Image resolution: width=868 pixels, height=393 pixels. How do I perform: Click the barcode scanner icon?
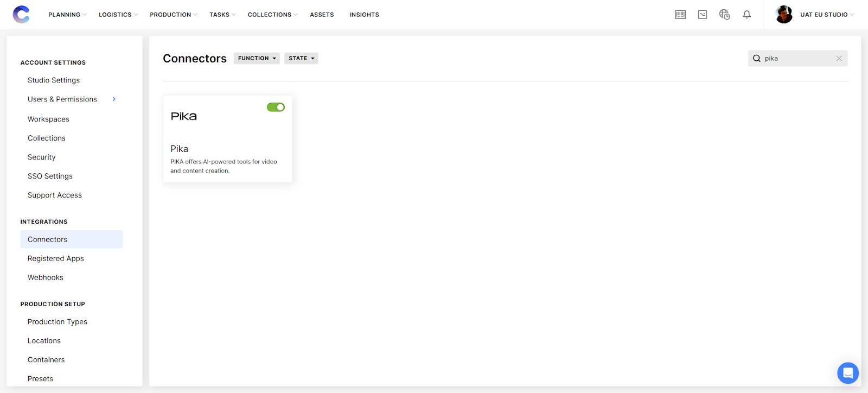click(680, 15)
